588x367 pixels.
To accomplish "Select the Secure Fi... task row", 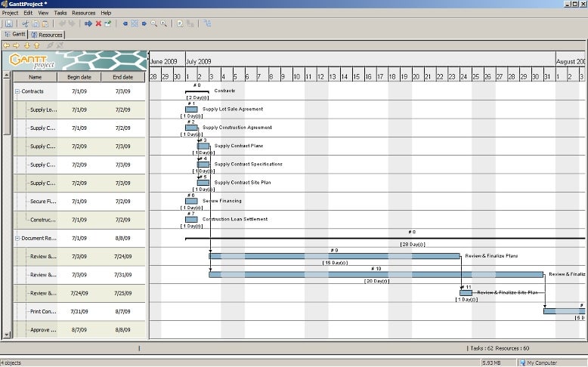I will tap(79, 202).
